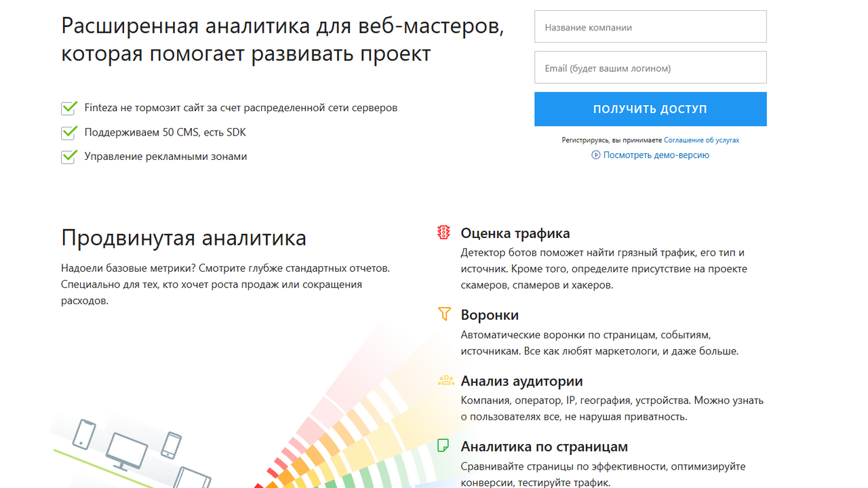
Task: Click the checkmark next to Finteza не тормозит сайт
Action: tap(69, 108)
